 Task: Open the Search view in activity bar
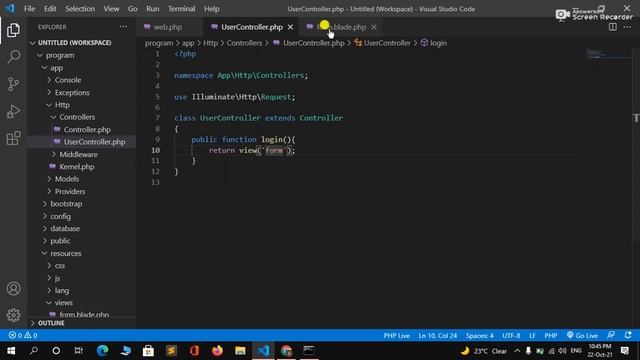[x=13, y=57]
